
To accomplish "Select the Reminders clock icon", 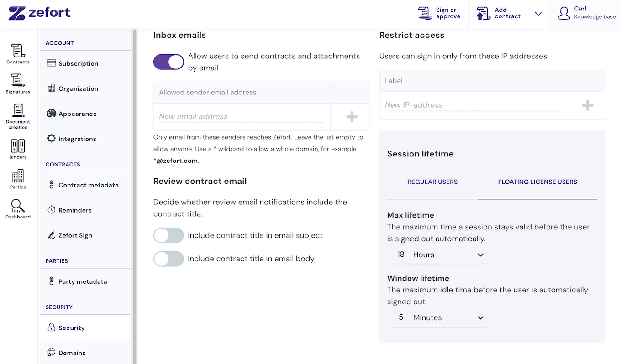I will [52, 210].
